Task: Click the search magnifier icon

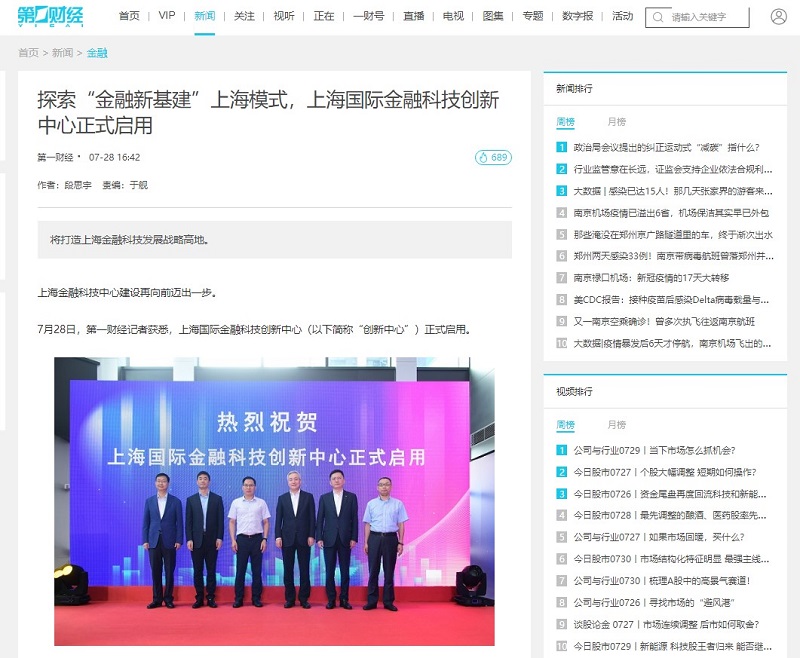Action: [658, 17]
